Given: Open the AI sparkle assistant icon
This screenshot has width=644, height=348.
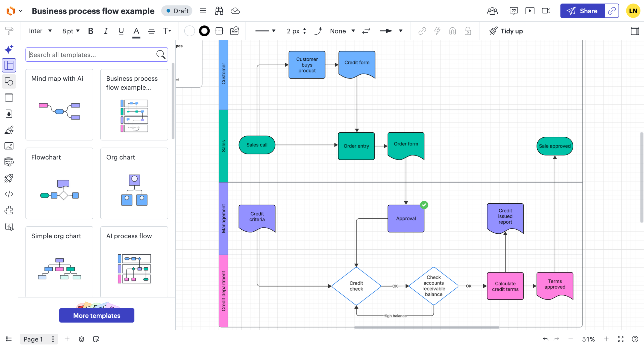Looking at the screenshot, I should pos(9,49).
